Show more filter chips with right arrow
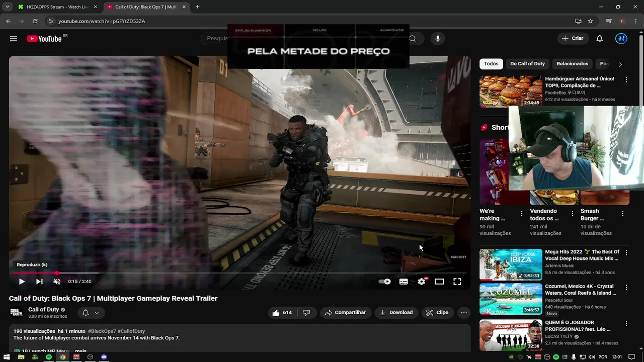This screenshot has height=362, width=644. coord(620,64)
